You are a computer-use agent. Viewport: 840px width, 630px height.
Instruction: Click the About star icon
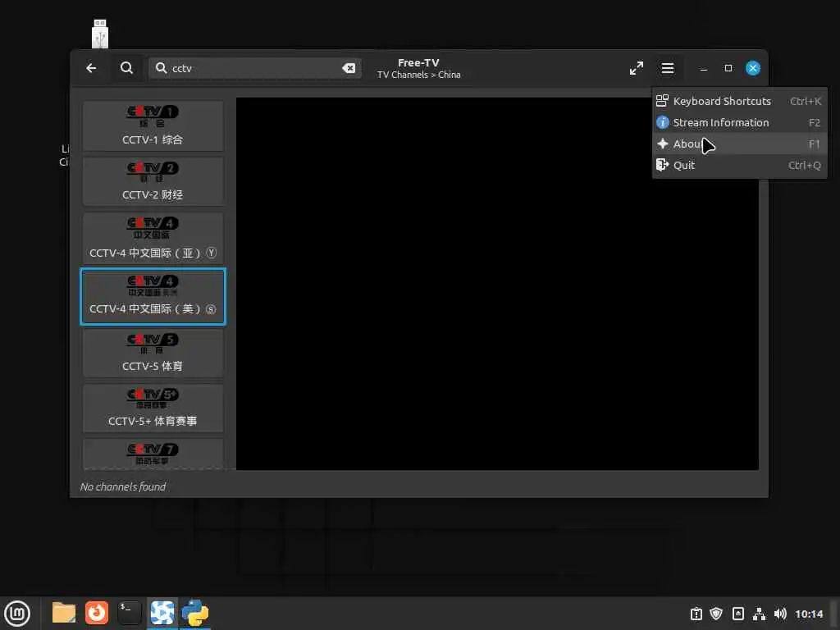[x=662, y=144]
